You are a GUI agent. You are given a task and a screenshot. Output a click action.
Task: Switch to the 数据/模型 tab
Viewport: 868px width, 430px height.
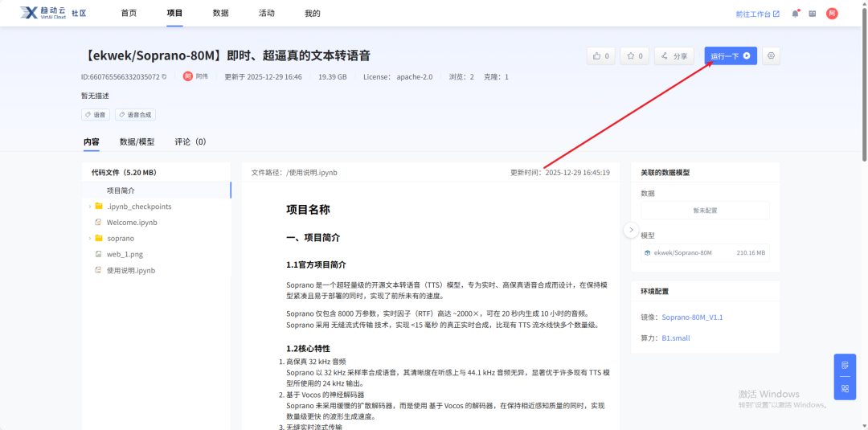tap(137, 141)
